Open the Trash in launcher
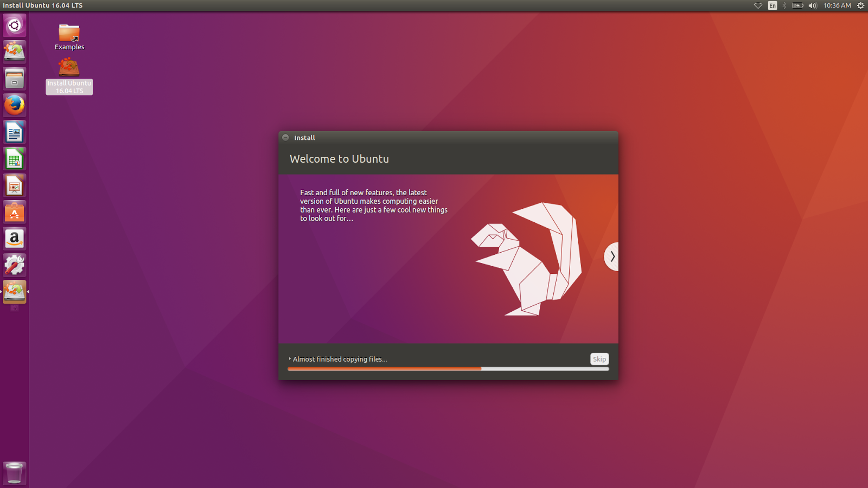The image size is (868, 488). tap(15, 473)
